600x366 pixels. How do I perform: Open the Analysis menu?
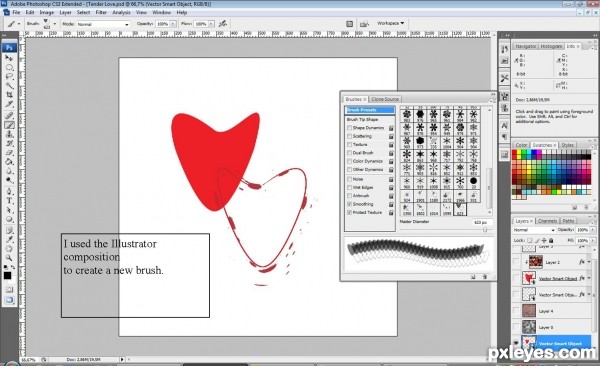pyautogui.click(x=121, y=12)
